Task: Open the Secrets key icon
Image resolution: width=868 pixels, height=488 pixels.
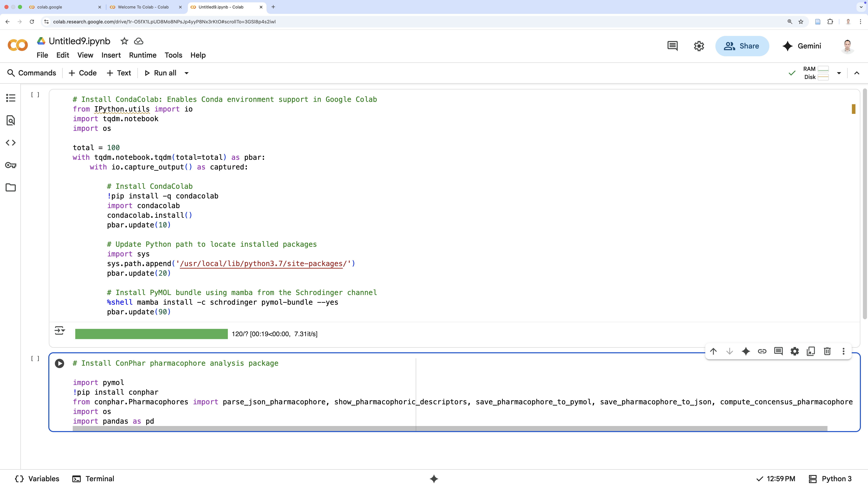Action: [x=11, y=165]
